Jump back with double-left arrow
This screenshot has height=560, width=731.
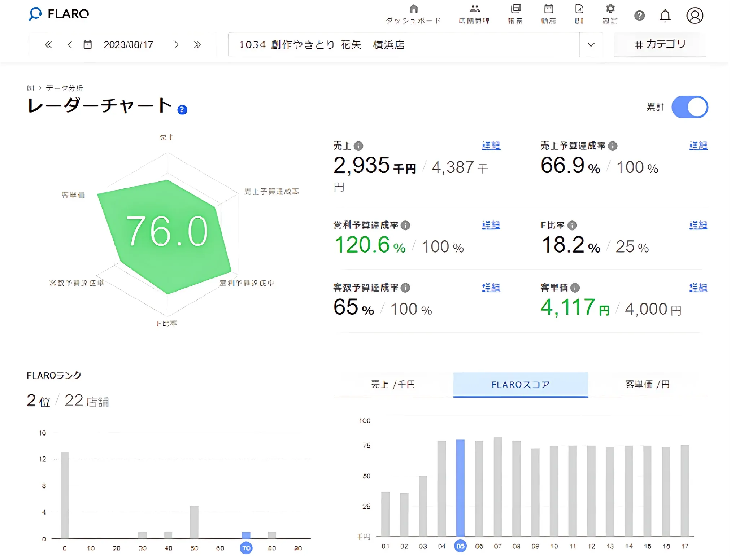48,45
